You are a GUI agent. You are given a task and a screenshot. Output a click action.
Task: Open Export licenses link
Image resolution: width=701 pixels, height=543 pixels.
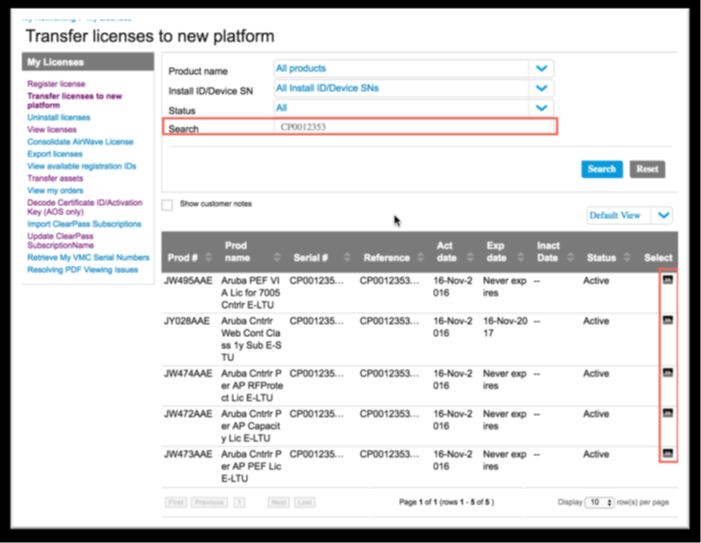(55, 154)
